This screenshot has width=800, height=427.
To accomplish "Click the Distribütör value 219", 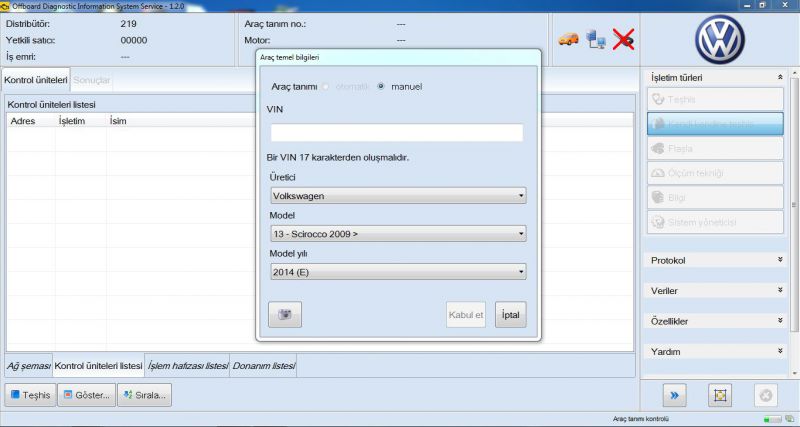I will pyautogui.click(x=129, y=23).
